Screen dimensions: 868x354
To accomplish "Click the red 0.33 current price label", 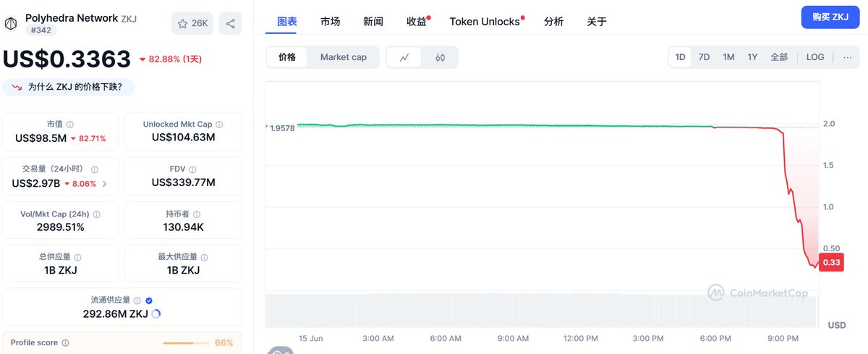I will [832, 262].
